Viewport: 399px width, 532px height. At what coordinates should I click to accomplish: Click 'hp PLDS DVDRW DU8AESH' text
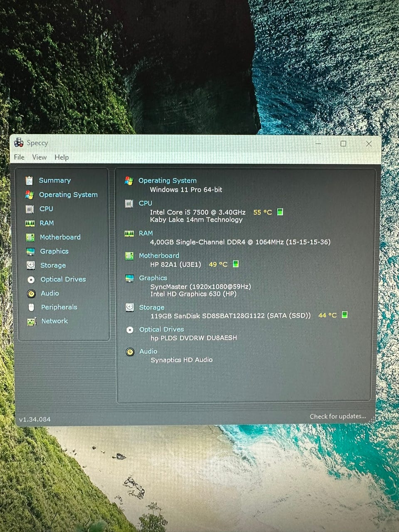(194, 338)
